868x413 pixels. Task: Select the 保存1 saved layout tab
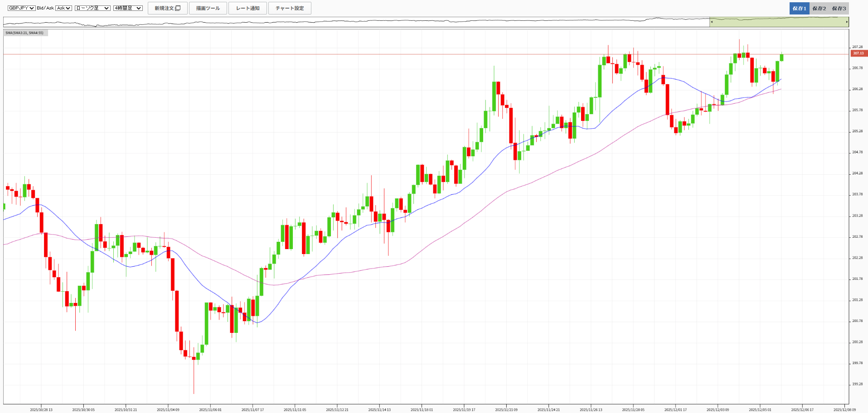coord(799,8)
